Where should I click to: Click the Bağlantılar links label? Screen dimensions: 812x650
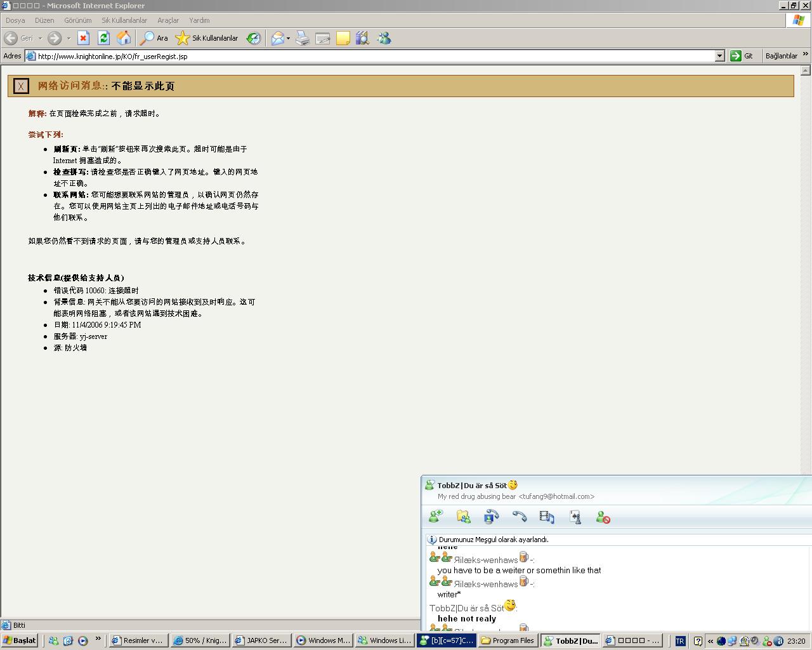781,56
